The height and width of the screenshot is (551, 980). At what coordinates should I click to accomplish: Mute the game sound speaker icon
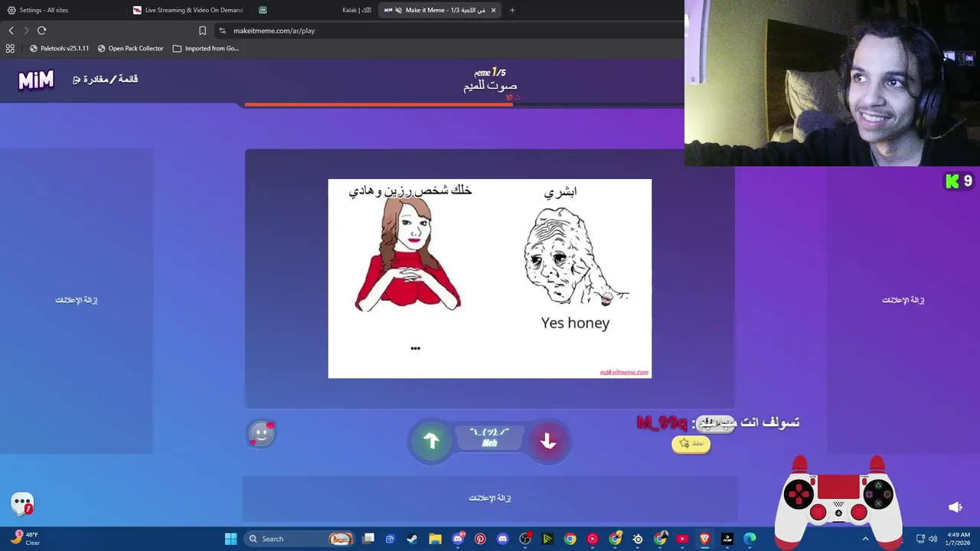tap(955, 507)
